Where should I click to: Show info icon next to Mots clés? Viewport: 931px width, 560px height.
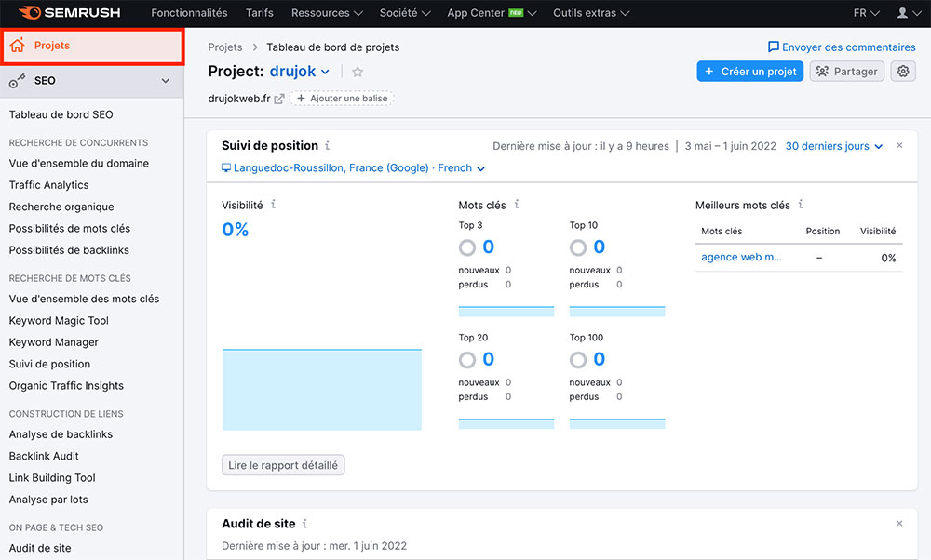(x=517, y=204)
